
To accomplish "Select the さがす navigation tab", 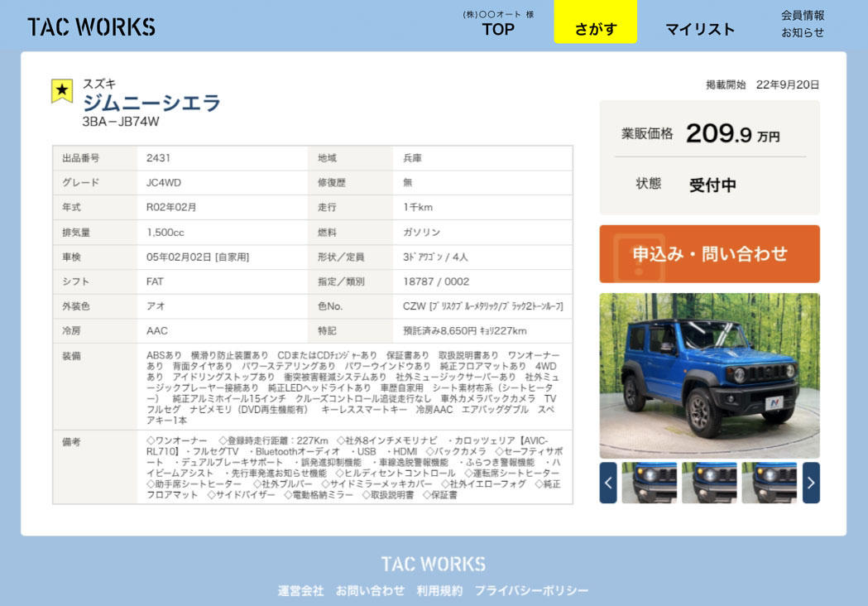I will coord(596,29).
